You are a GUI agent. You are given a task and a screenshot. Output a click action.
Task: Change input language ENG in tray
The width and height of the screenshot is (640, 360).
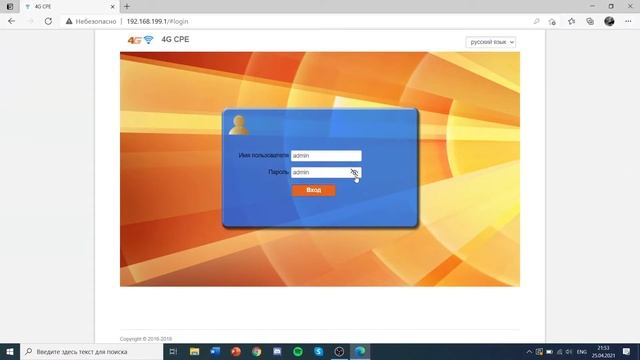point(582,351)
